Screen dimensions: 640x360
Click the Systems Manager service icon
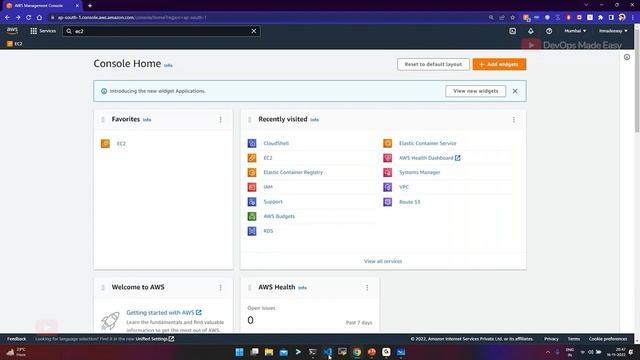tap(387, 172)
